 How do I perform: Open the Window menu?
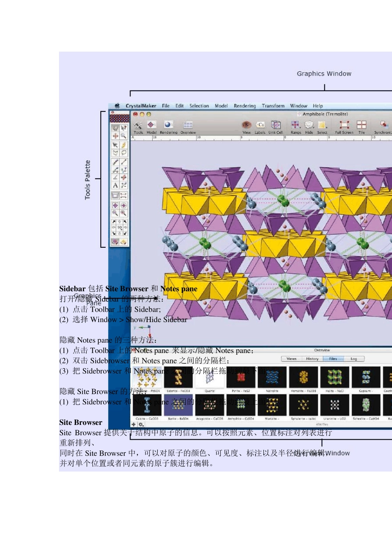coord(299,106)
